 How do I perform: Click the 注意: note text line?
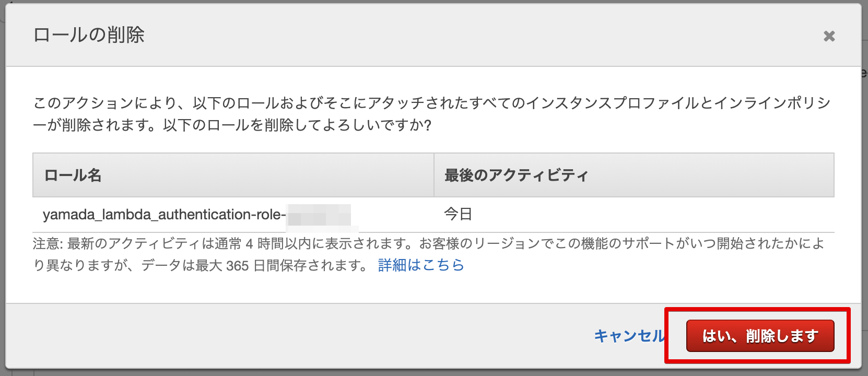click(x=428, y=243)
